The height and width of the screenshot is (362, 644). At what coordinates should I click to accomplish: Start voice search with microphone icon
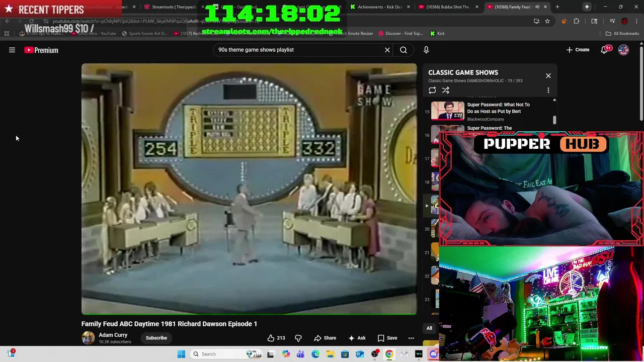[x=426, y=50]
